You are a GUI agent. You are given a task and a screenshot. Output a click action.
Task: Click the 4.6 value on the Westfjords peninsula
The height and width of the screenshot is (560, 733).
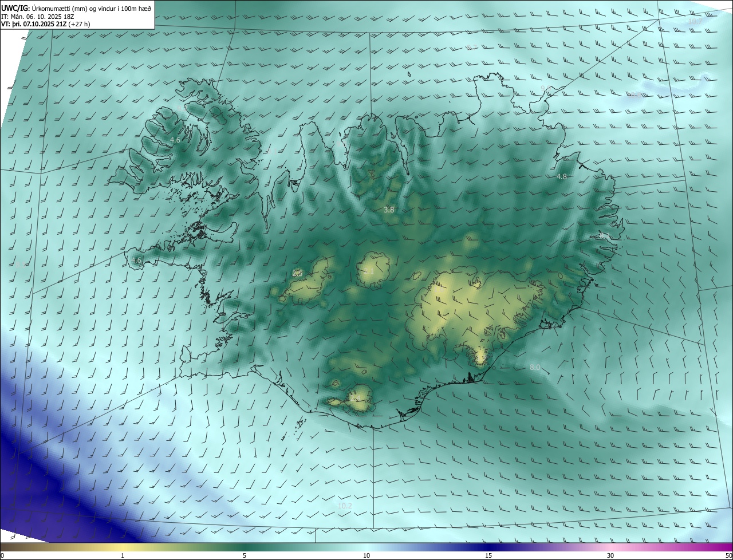click(x=175, y=140)
